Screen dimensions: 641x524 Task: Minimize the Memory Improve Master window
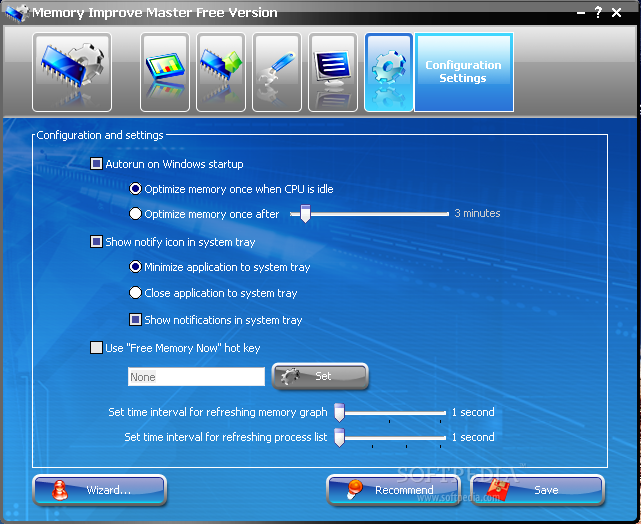click(x=580, y=13)
